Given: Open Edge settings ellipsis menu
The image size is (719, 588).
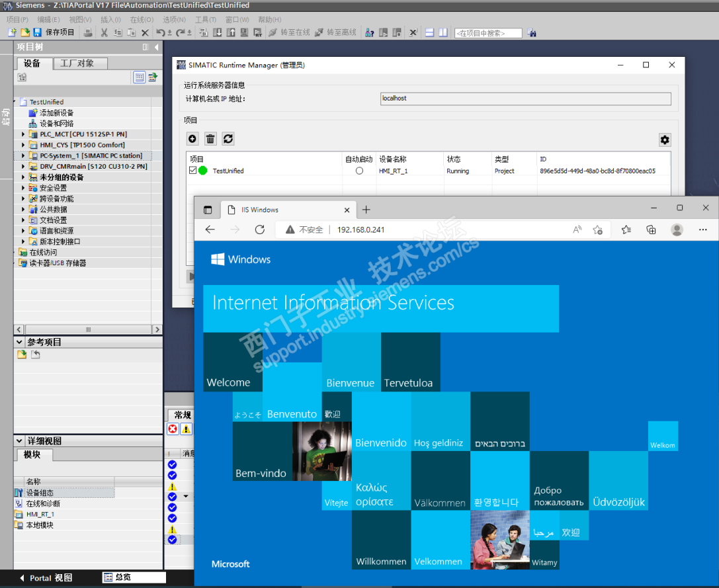Looking at the screenshot, I should click(x=702, y=230).
